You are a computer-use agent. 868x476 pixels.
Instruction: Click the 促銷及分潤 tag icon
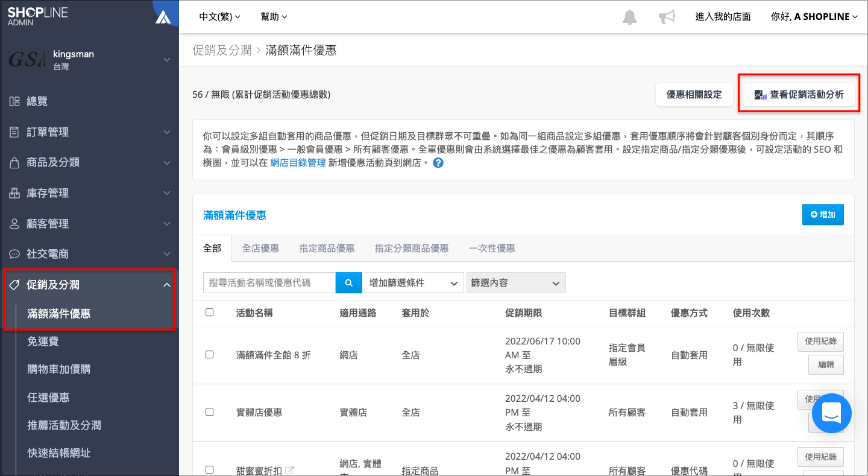[x=14, y=285]
